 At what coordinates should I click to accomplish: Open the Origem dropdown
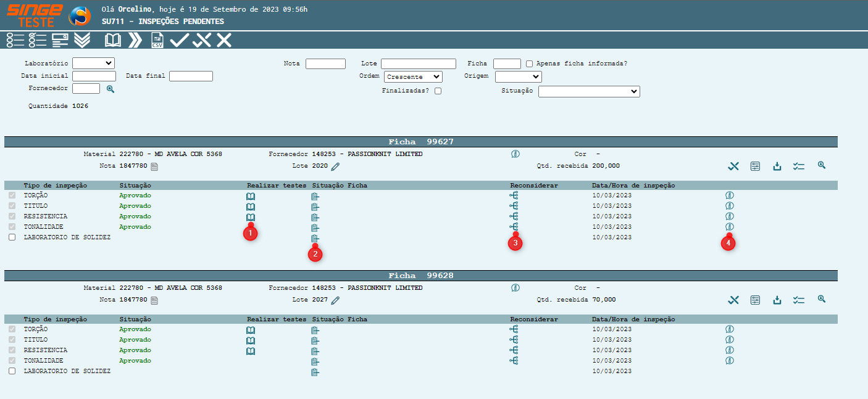518,77
